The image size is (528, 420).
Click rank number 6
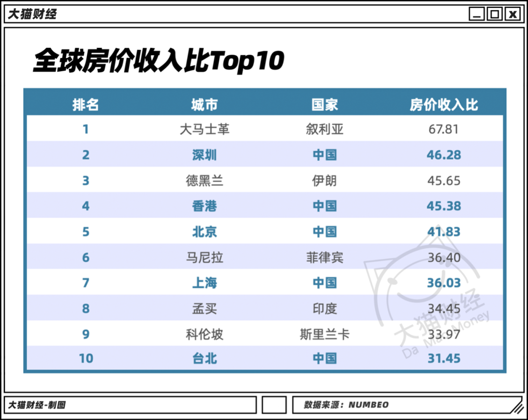click(86, 257)
